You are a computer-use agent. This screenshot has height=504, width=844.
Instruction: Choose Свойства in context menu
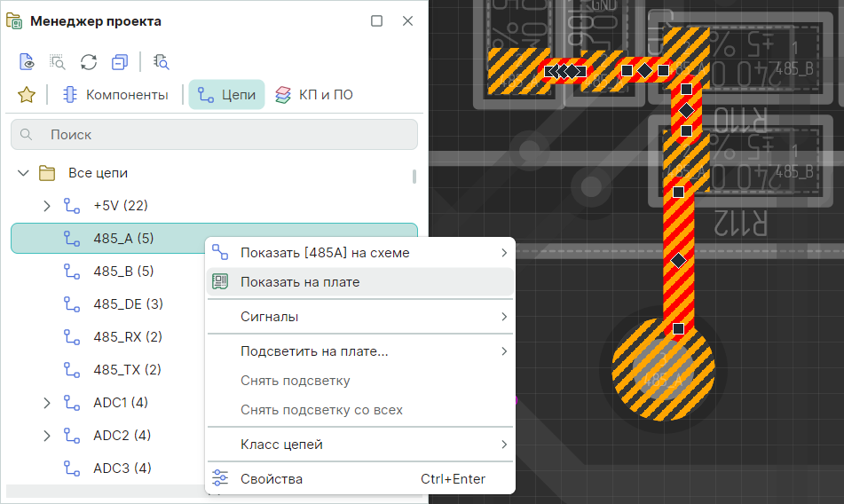pos(359,479)
